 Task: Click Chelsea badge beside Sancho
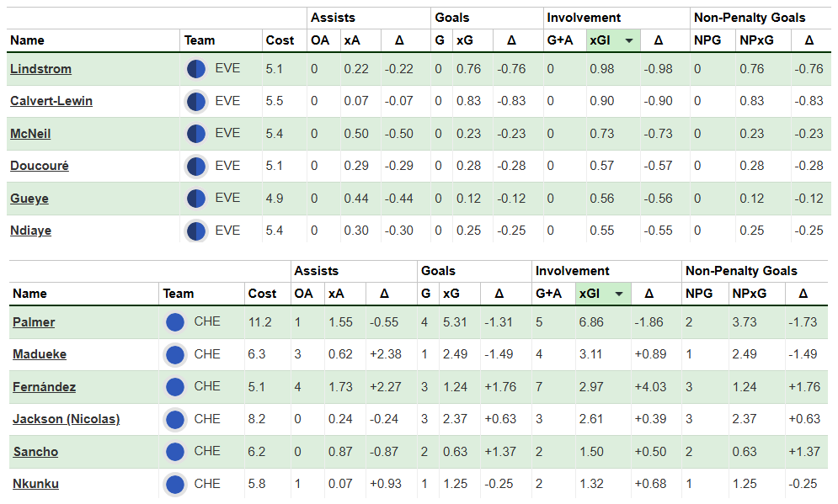(x=175, y=452)
